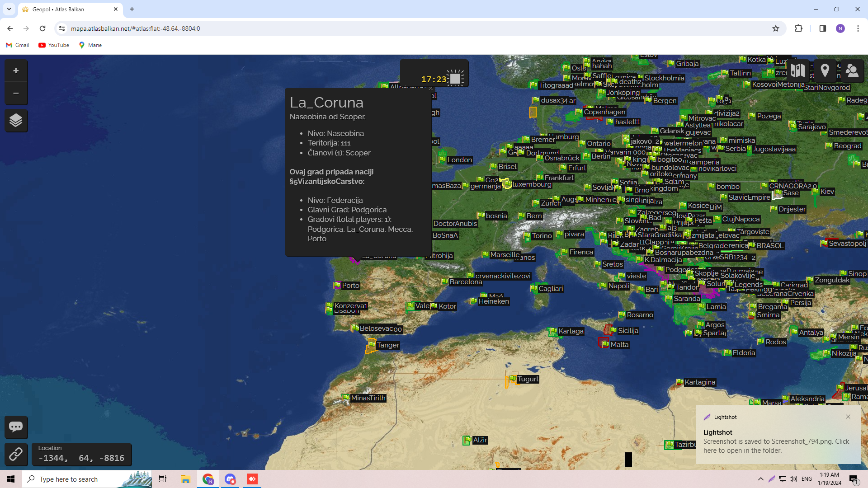
Task: Open the markers pin panel
Action: click(x=825, y=70)
